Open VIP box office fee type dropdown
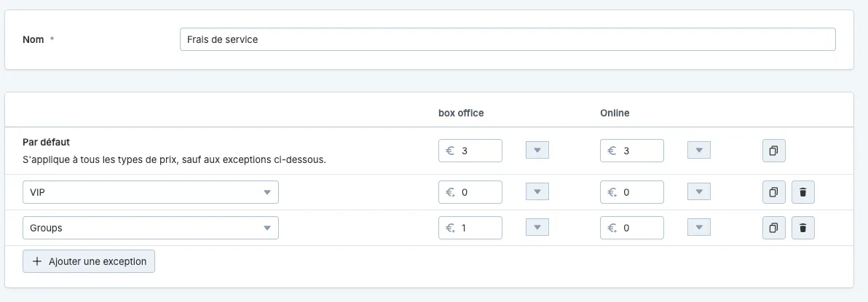Image resolution: width=868 pixels, height=302 pixels. click(537, 192)
